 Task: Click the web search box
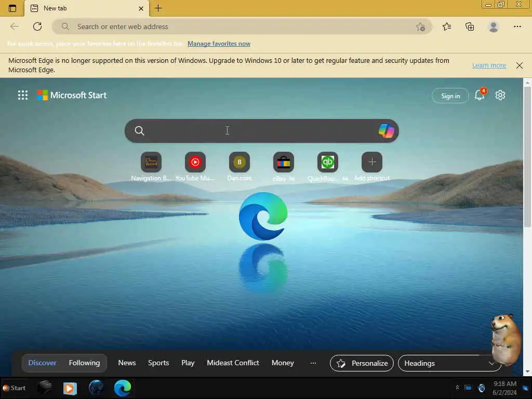[x=262, y=130]
